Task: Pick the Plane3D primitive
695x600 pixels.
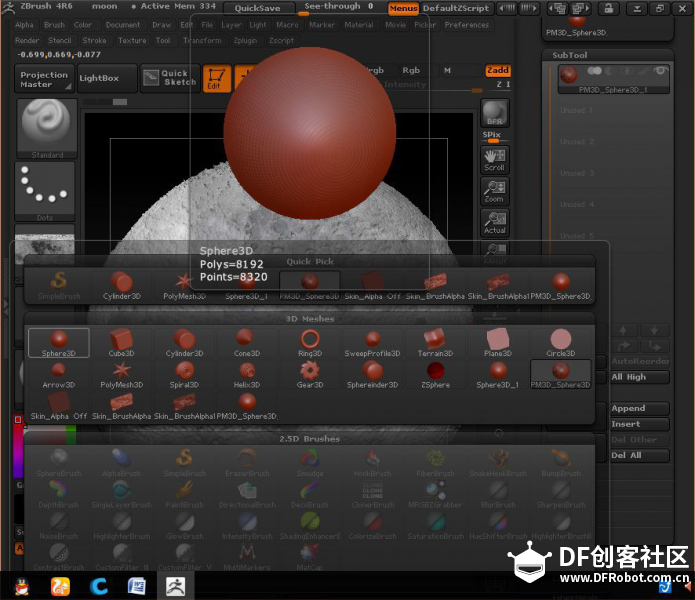Action: click(x=498, y=343)
